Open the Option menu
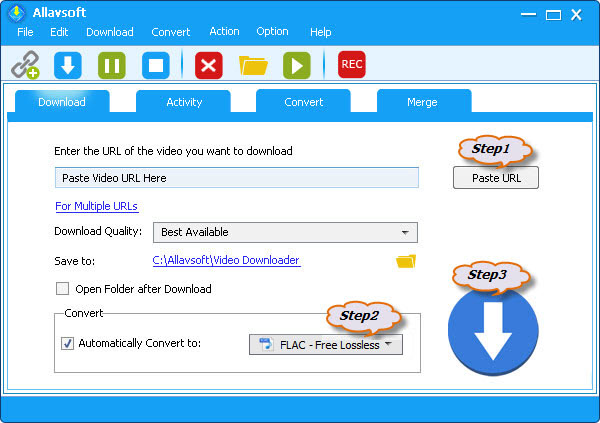The width and height of the screenshot is (600, 423). [272, 31]
